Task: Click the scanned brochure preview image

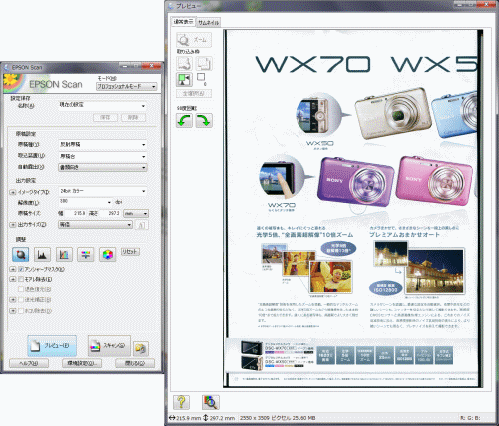Action: click(x=353, y=208)
